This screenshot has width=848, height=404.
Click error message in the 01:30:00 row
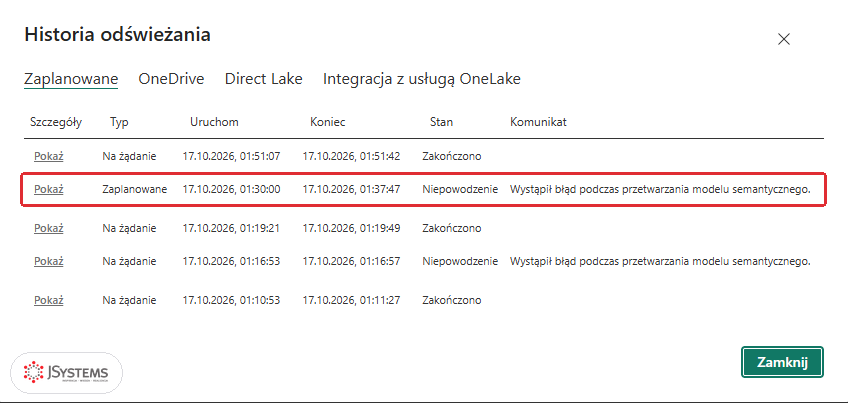pos(660,189)
